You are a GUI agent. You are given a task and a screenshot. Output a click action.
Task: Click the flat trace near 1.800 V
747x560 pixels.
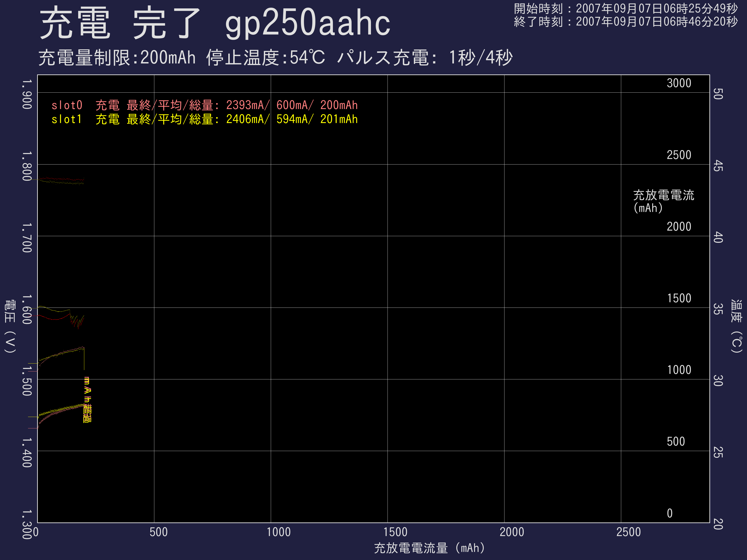coord(61,180)
